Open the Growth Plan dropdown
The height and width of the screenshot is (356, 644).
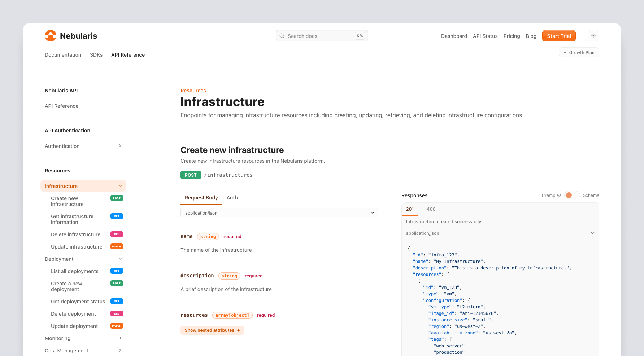point(579,52)
